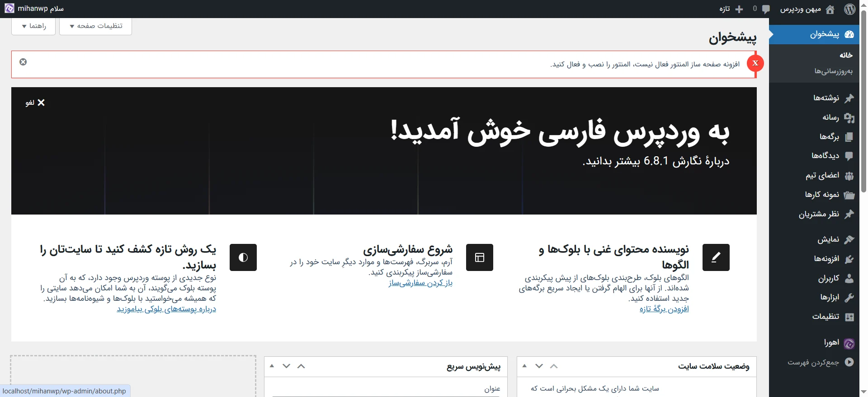Open پیشخوان dashboard gauge icon
The image size is (868, 397).
[x=849, y=34]
